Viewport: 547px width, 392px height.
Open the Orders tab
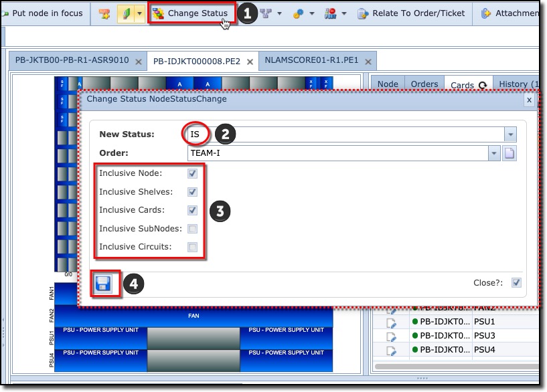tap(424, 84)
